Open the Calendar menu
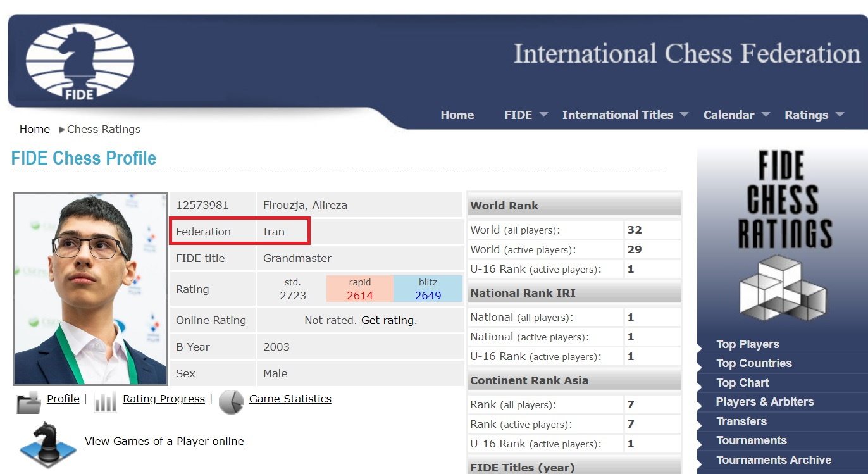868x474 pixels. tap(729, 115)
